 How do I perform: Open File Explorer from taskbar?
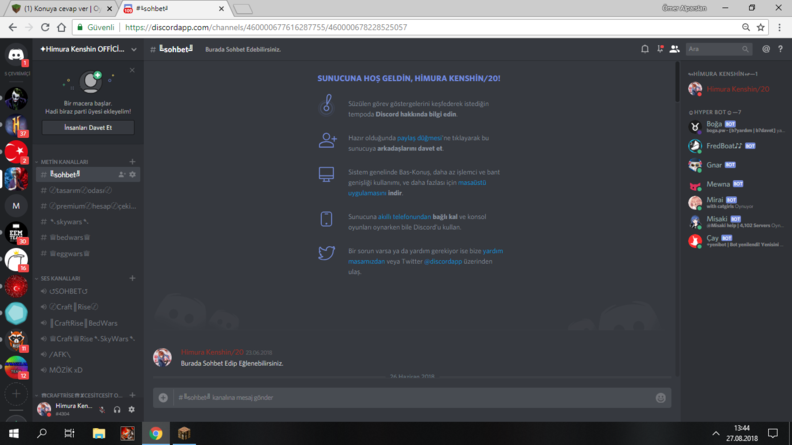pos(98,433)
